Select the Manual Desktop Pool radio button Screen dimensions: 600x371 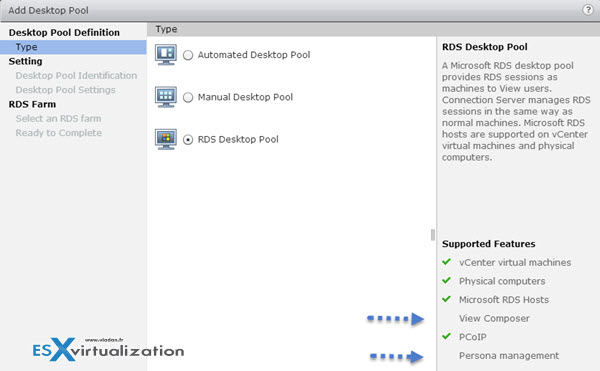(188, 98)
